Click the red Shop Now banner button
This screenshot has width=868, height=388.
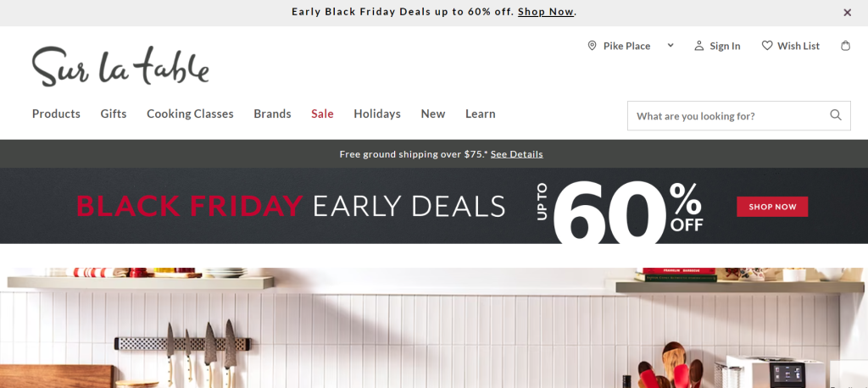coord(772,207)
